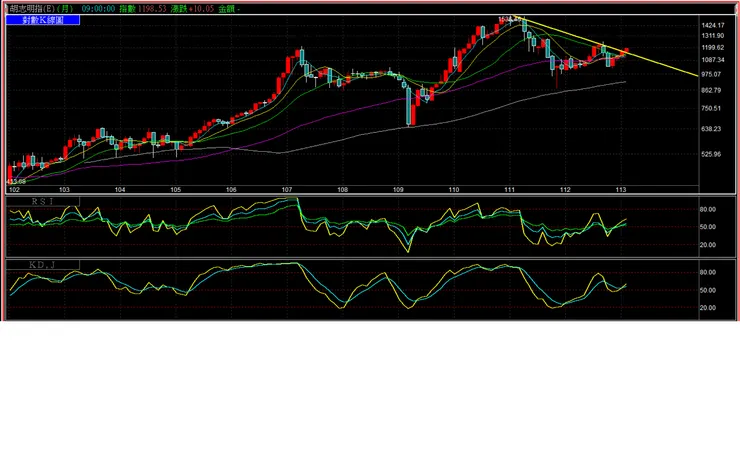Image resolution: width=740 pixels, height=461 pixels.
Task: Click the price axis value 1424.17
Action: 713,25
